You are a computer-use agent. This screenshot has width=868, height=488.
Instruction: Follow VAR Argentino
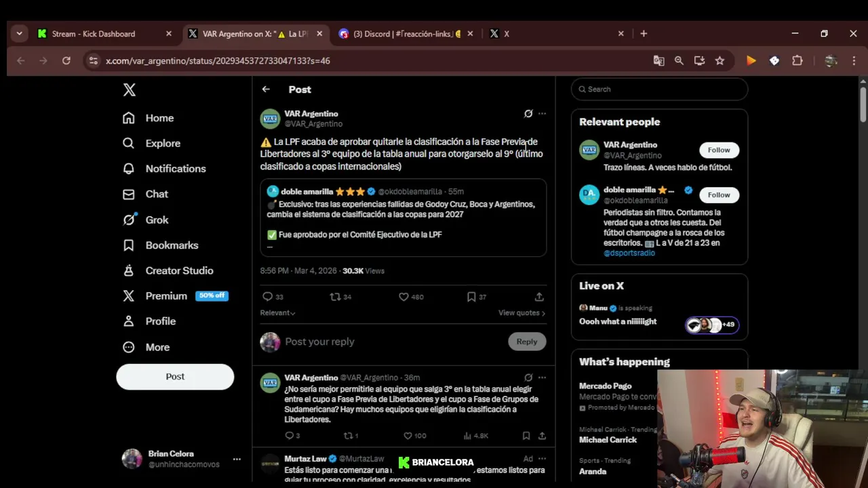(x=719, y=150)
